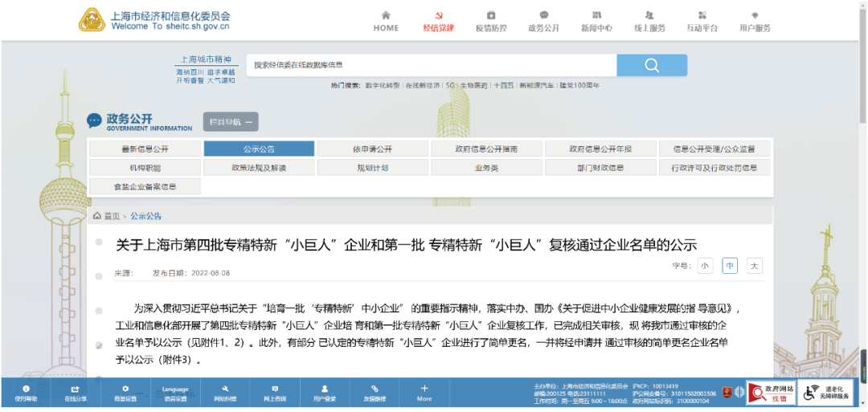
Task: Click the Shanghai commission logo emblem
Action: click(92, 20)
